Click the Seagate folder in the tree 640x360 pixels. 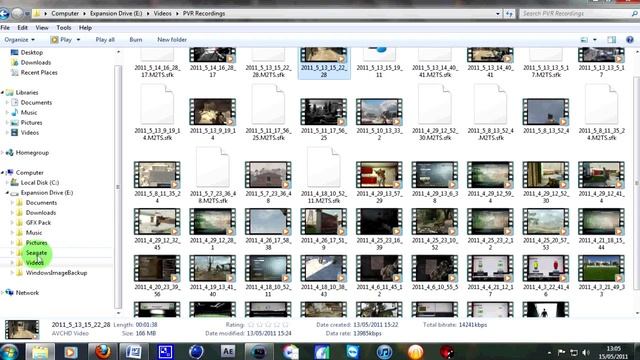pyautogui.click(x=36, y=253)
